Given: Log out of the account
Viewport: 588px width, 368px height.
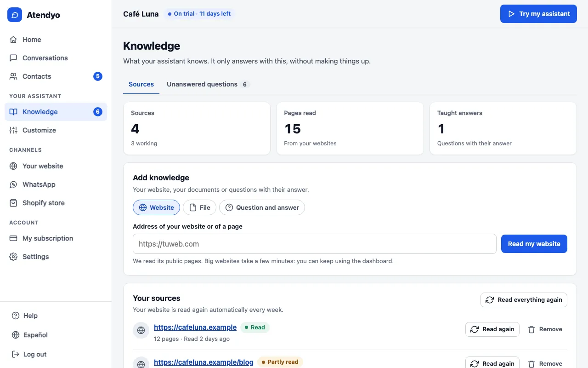Looking at the screenshot, I should click(x=56, y=354).
